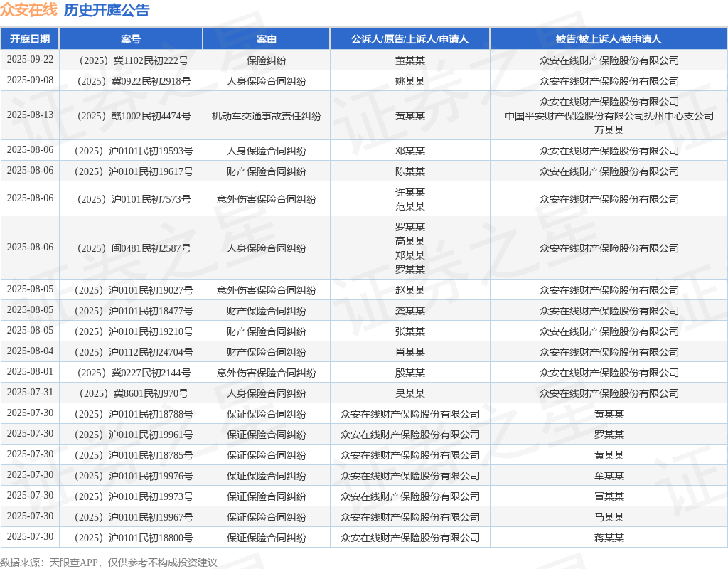The height and width of the screenshot is (569, 728).
Task: Click case number 冀1102民初222号
Action: (134, 60)
